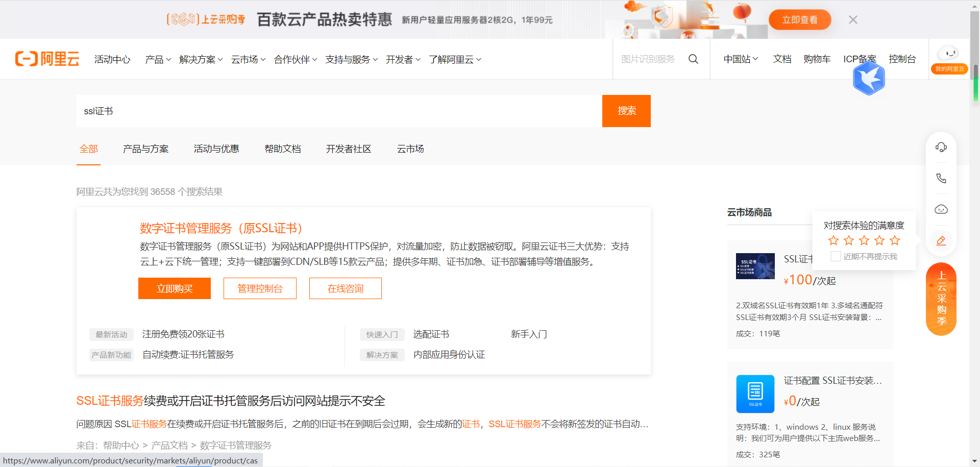This screenshot has width=980, height=467.
Task: Expand the 产品 dropdown menu
Action: [x=158, y=60]
